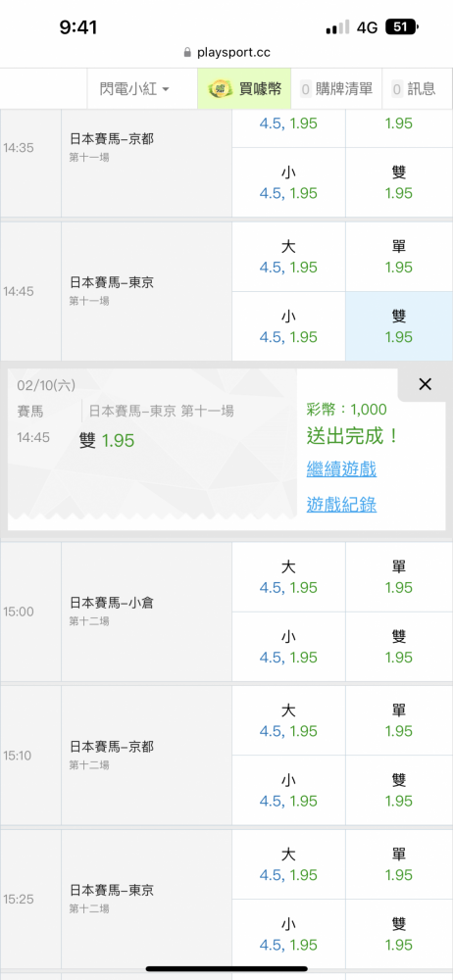Choose 雙 1.95 for 14:35 京都 race

click(399, 182)
